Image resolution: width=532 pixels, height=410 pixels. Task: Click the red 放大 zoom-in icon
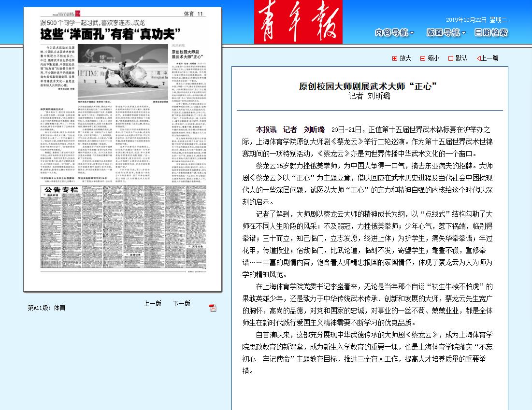395,58
